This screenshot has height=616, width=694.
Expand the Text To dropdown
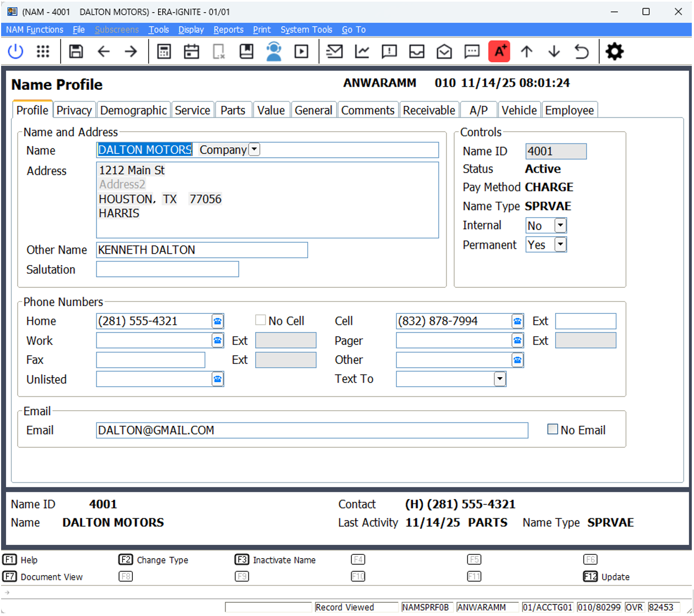click(499, 379)
